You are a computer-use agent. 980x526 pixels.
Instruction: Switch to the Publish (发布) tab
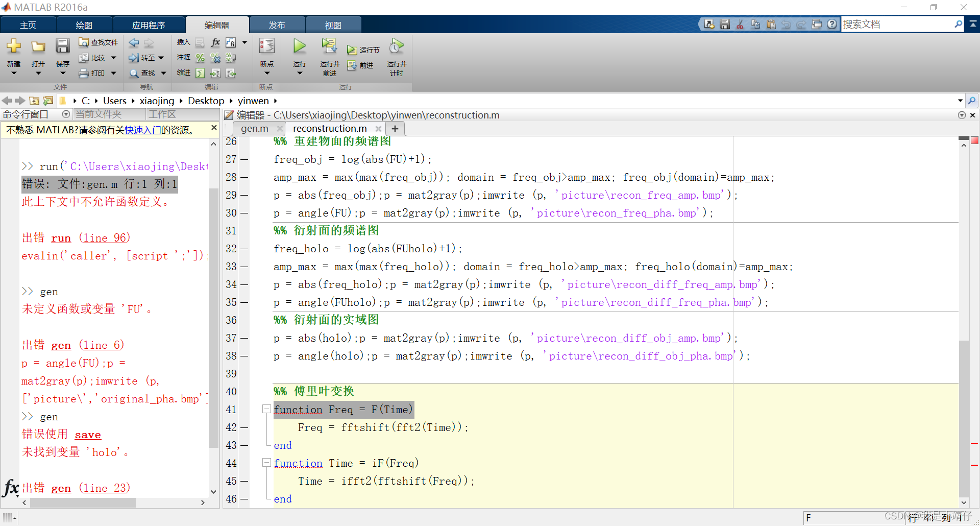(277, 25)
